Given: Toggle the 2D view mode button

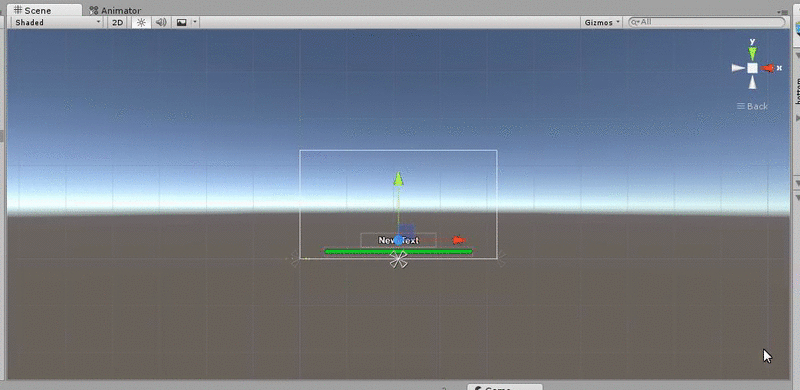Looking at the screenshot, I should click(x=118, y=22).
